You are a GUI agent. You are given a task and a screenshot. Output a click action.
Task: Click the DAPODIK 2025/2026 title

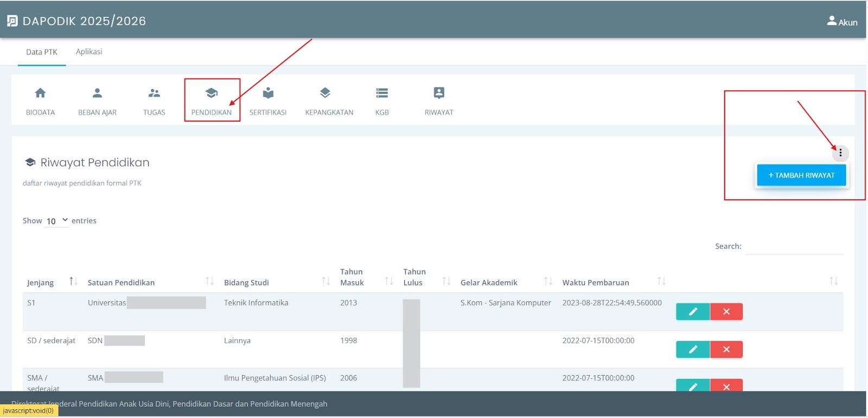point(84,21)
